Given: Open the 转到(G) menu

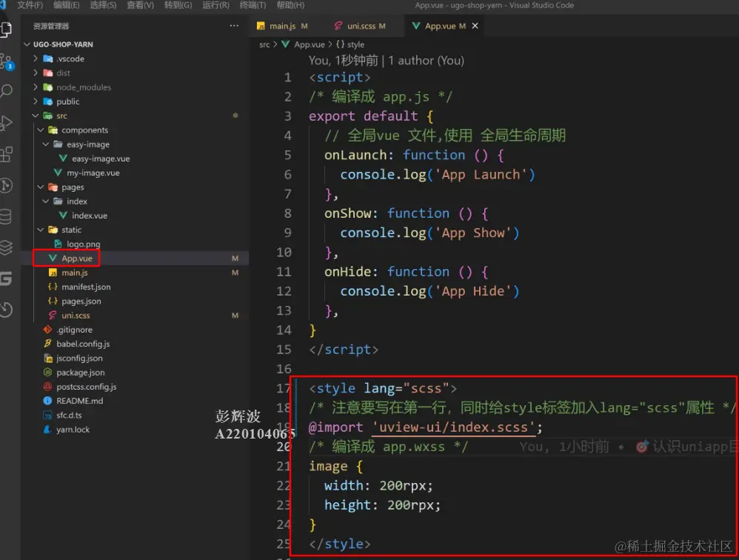Looking at the screenshot, I should click(178, 5).
